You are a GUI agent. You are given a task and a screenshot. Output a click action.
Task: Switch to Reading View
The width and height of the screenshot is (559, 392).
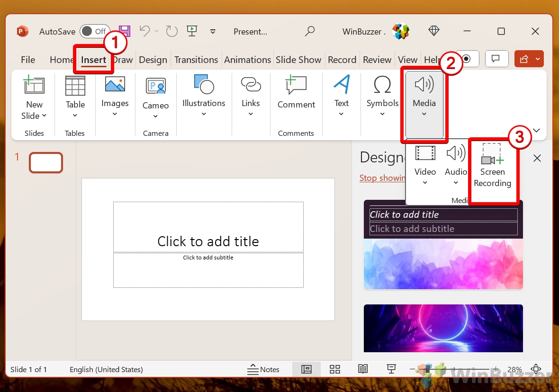click(x=363, y=369)
